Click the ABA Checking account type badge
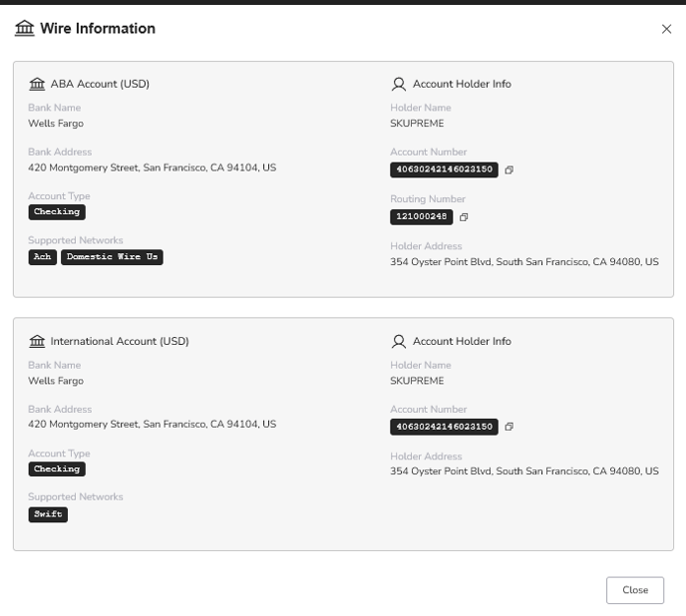The image size is (686, 616). 57,211
